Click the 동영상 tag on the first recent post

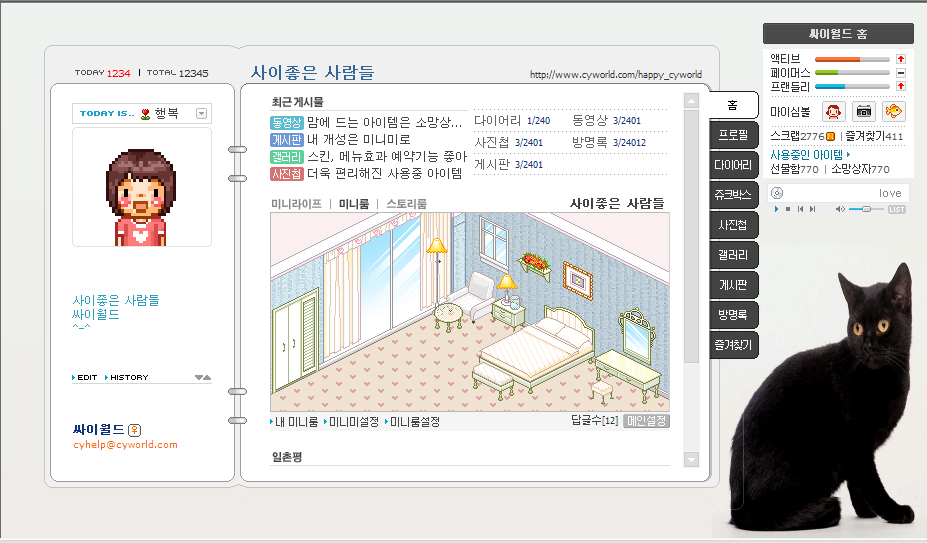287,122
